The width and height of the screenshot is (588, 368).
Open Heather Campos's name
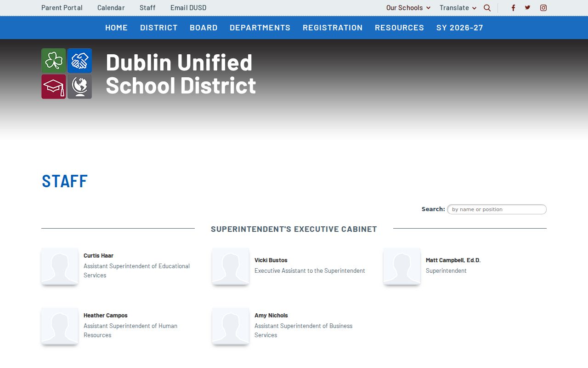tap(106, 316)
